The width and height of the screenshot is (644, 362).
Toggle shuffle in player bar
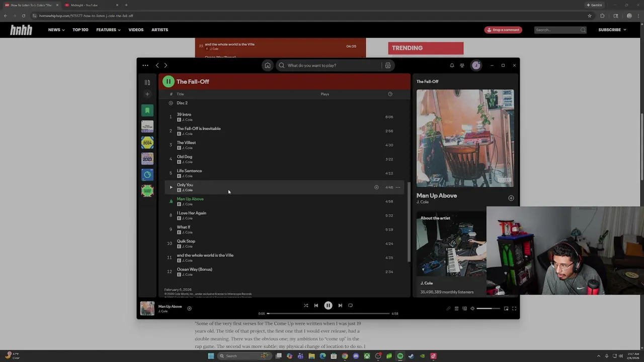(306, 305)
